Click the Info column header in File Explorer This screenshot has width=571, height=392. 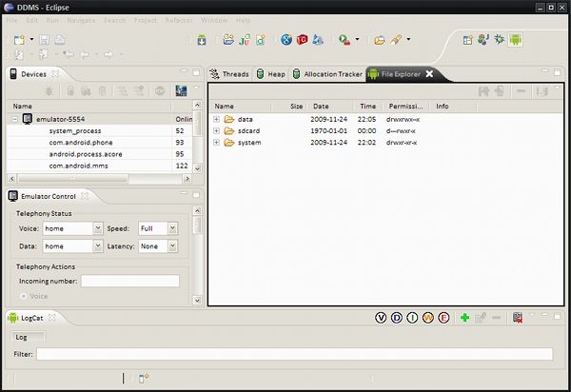(453, 107)
